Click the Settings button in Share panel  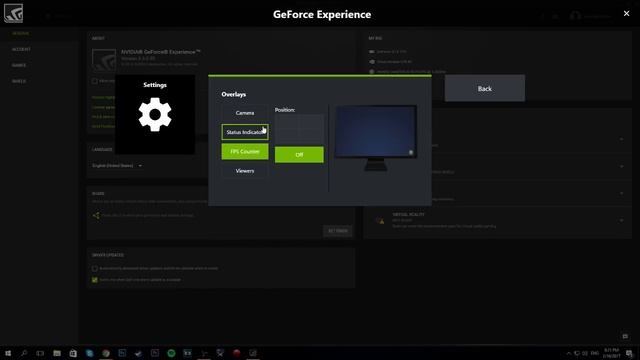point(338,231)
